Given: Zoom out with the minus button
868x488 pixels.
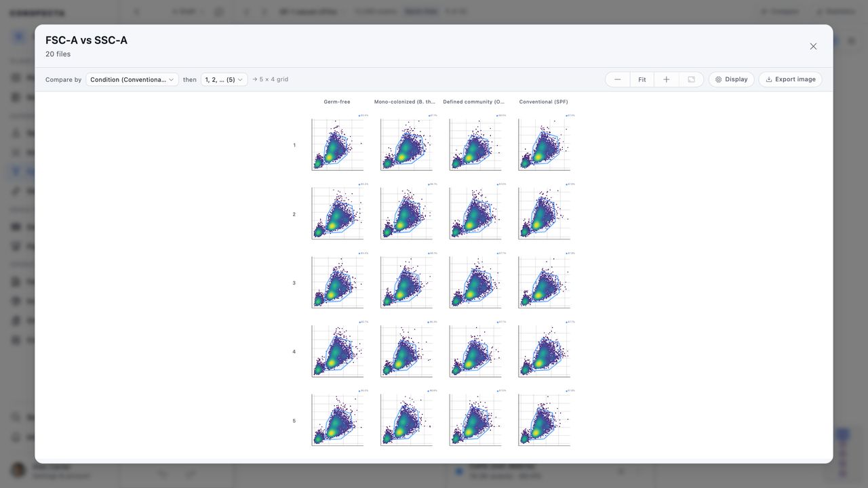Looking at the screenshot, I should [617, 79].
